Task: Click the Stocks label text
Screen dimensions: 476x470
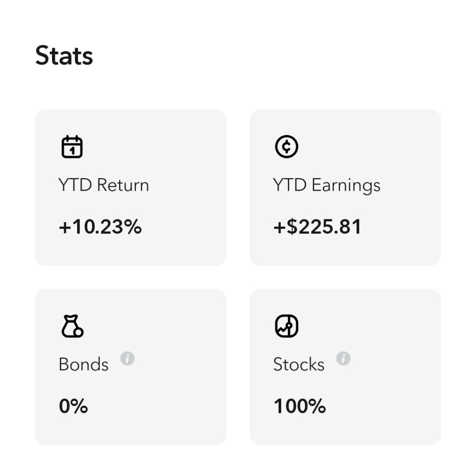Action: coord(299,364)
